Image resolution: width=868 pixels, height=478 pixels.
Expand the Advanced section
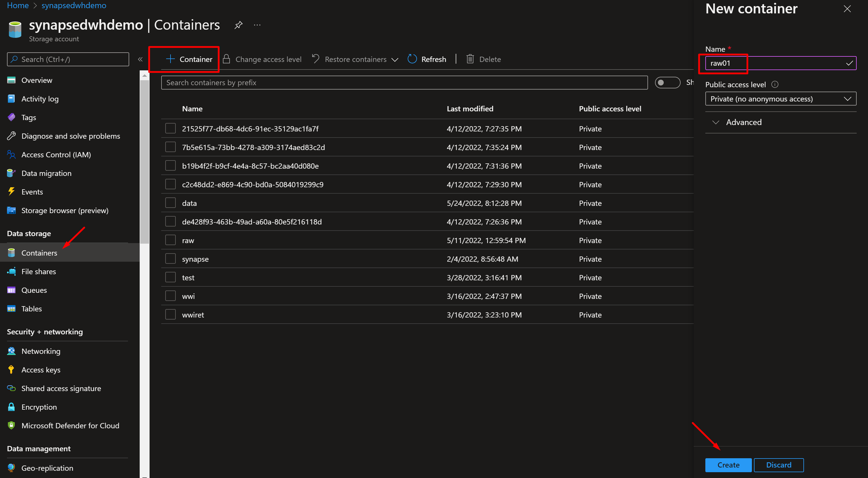tap(743, 122)
